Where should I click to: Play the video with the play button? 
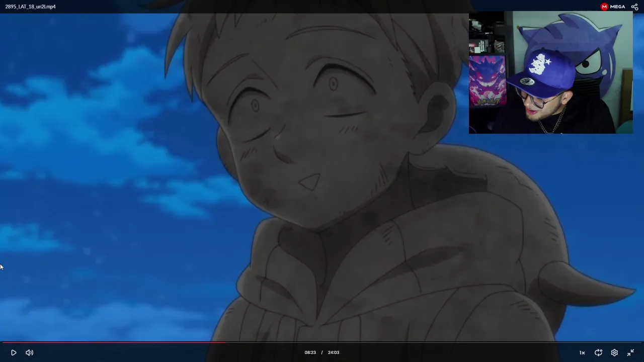tap(14, 352)
